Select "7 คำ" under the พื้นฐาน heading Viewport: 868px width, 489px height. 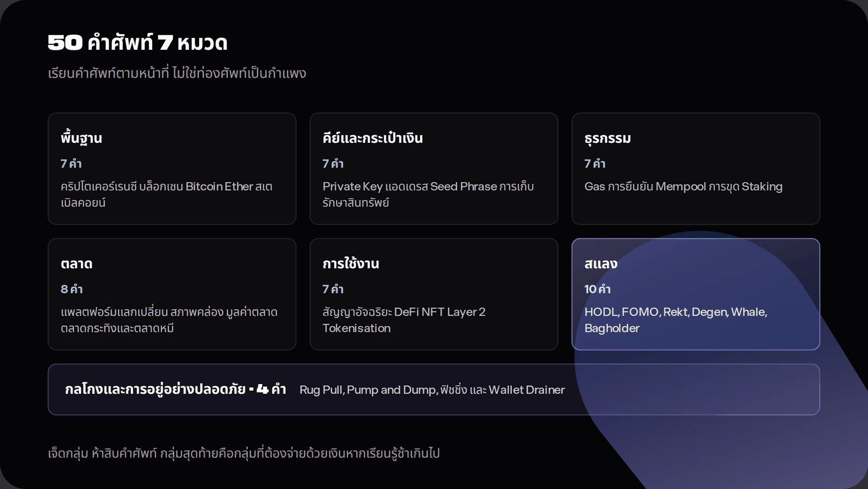[x=71, y=163]
